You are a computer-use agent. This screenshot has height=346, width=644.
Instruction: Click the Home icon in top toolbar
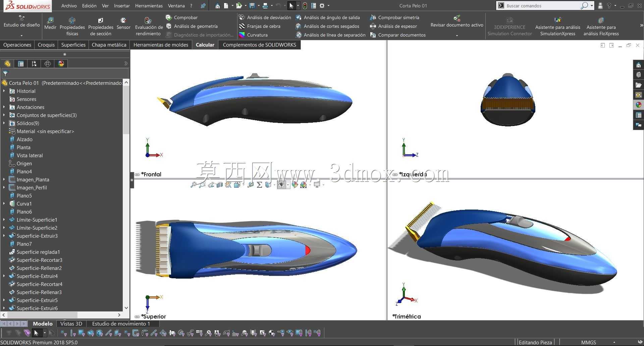[x=218, y=6]
